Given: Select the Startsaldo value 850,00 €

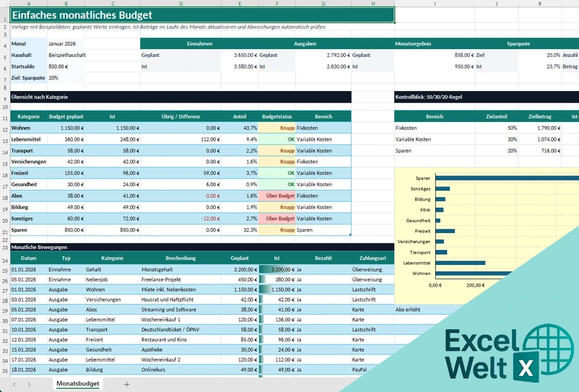Looking at the screenshot, I should point(66,66).
